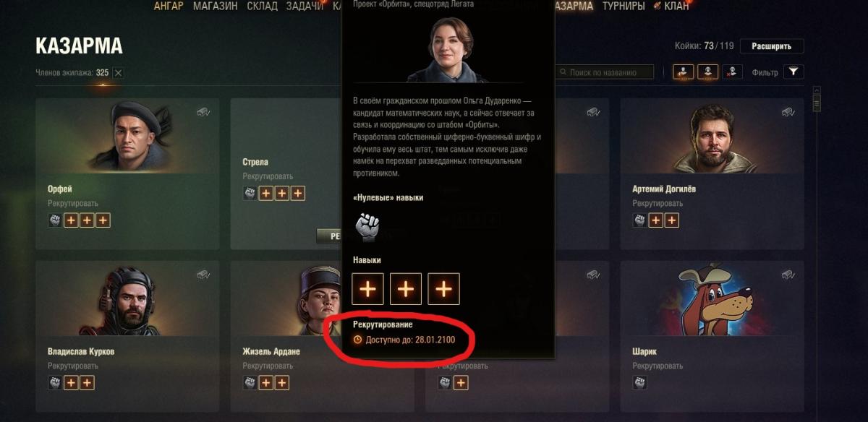Open the КЛАН section
This screenshot has height=422, width=868.
(x=676, y=7)
